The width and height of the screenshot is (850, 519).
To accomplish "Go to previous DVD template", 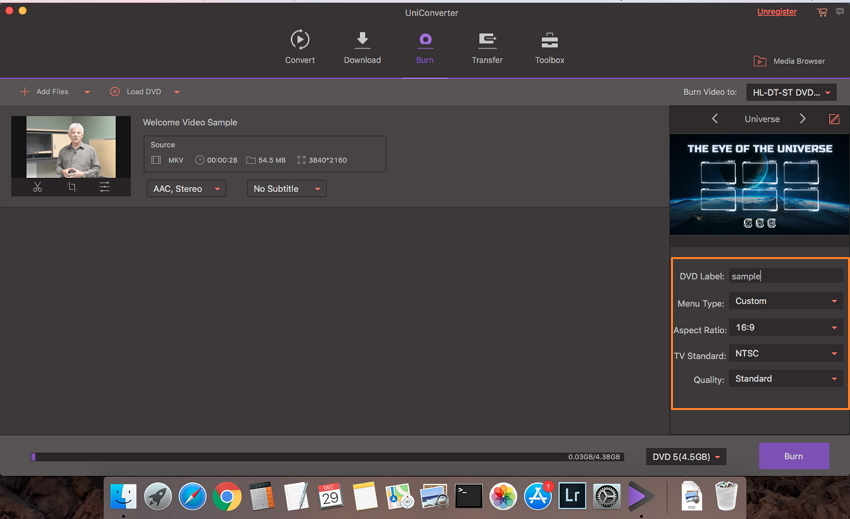I will 715,119.
